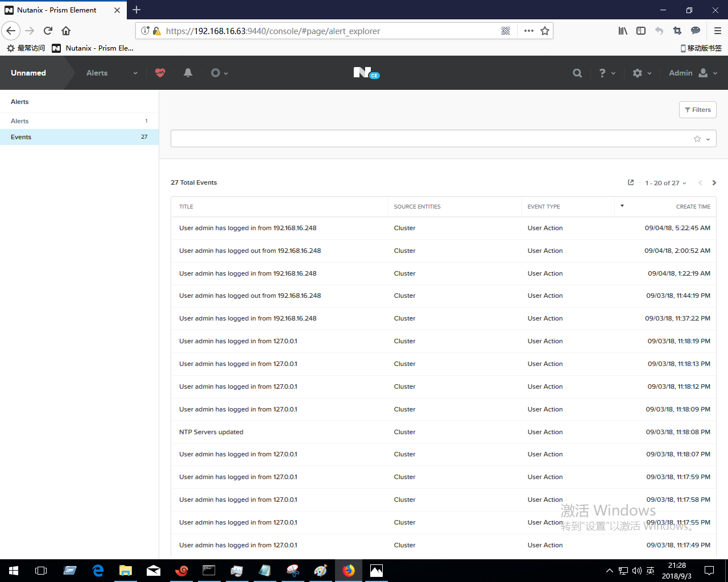Open the Admin user menu
This screenshot has width=728, height=582.
point(693,73)
